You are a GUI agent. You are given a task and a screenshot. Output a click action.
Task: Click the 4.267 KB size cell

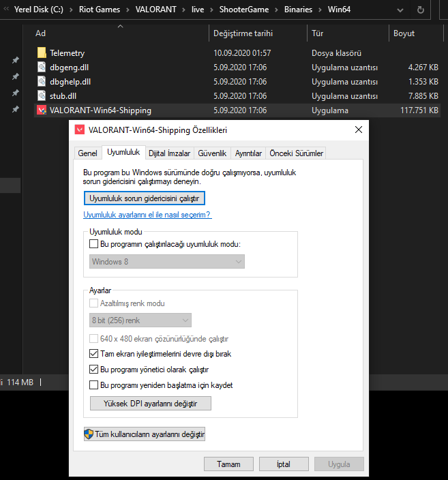[423, 67]
